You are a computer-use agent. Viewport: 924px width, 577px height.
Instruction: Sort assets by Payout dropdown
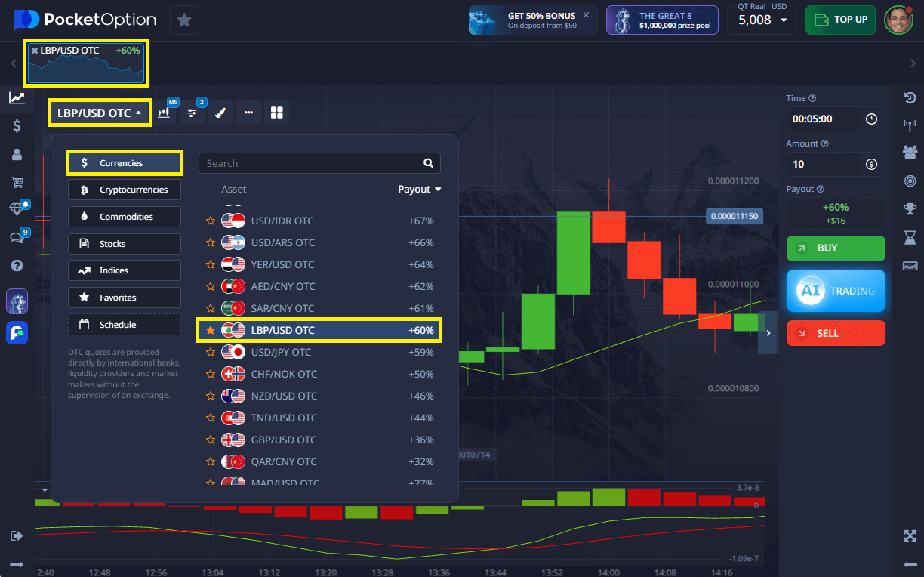pos(419,190)
